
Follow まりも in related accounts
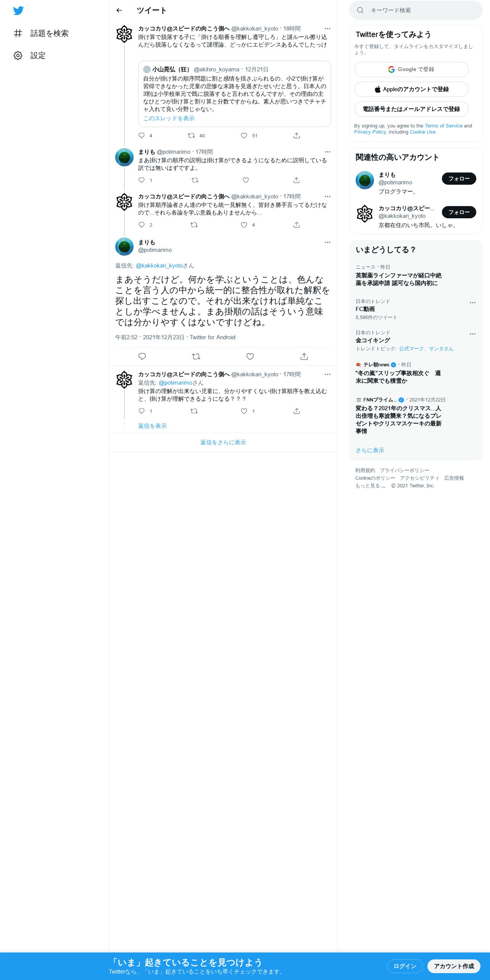click(459, 179)
